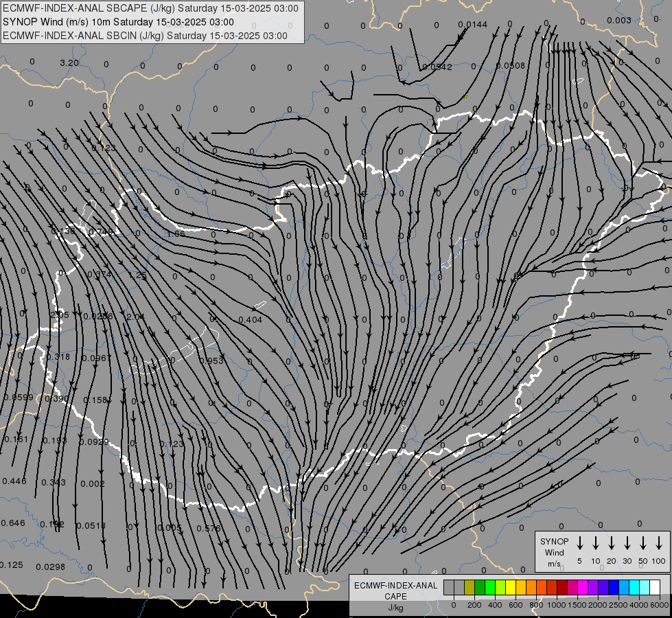
Task: Click the 0.003 value on map
Action: [x=619, y=20]
